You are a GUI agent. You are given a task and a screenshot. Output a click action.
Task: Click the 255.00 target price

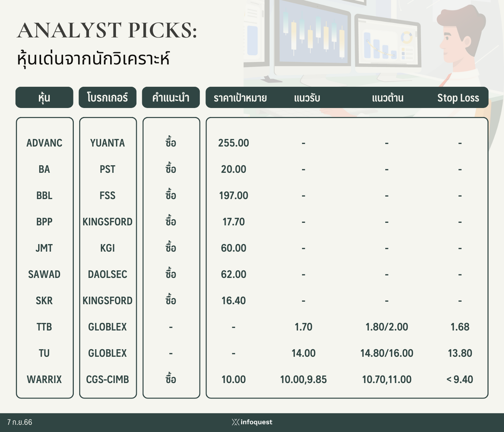tap(234, 143)
